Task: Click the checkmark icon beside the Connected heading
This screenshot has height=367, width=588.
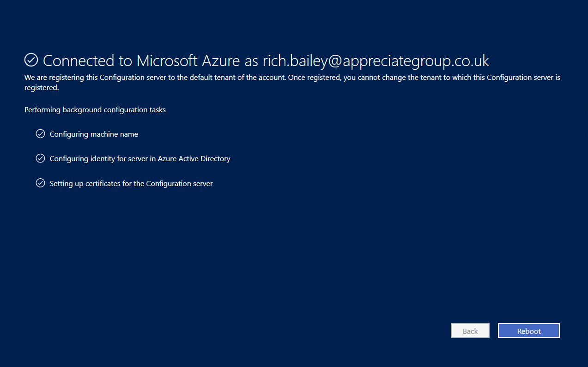Action: pos(31,60)
